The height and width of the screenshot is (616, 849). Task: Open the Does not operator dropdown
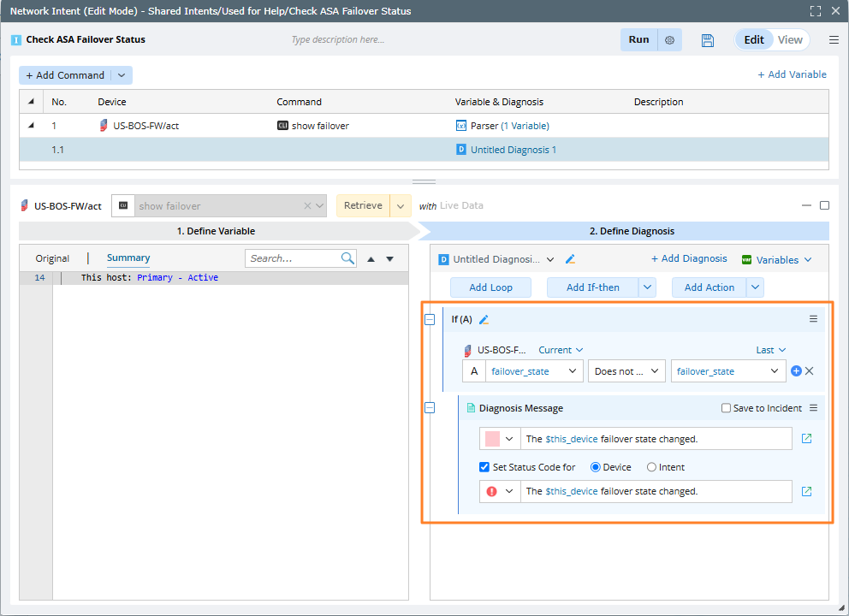tap(626, 371)
